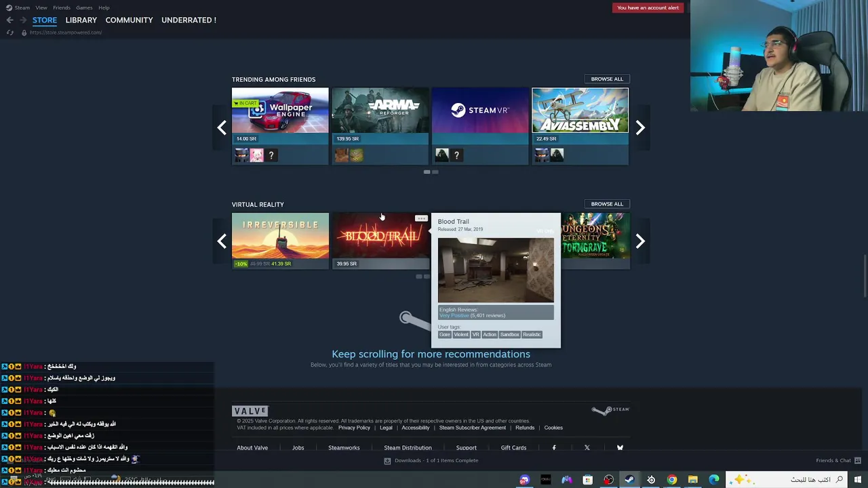The image size is (868, 488).
Task: Open the Bluesky butterfly icon in footer
Action: [620, 447]
